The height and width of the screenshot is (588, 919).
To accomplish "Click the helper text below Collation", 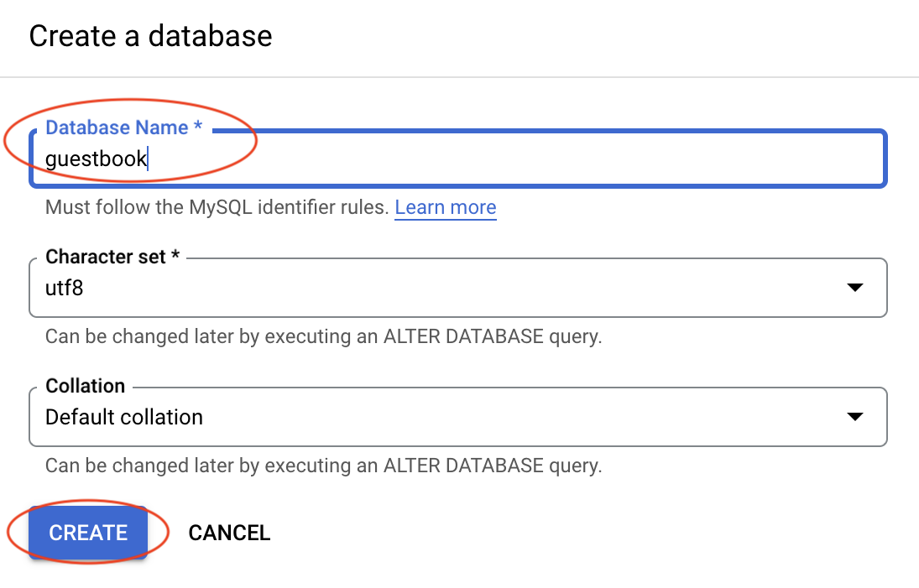I will [x=323, y=466].
